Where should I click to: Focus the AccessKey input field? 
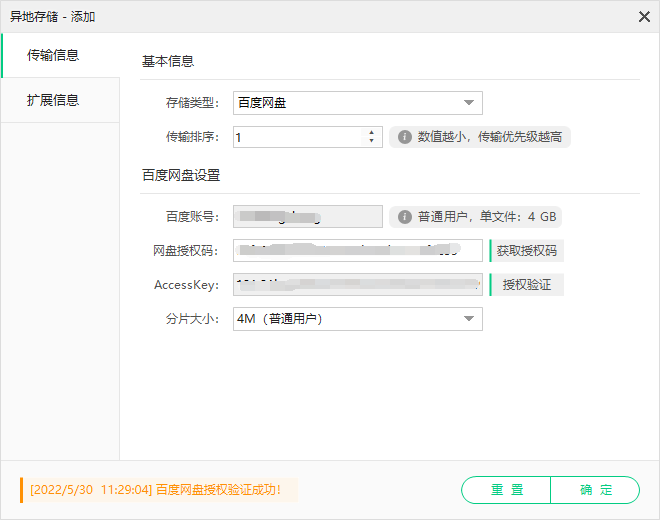[358, 285]
